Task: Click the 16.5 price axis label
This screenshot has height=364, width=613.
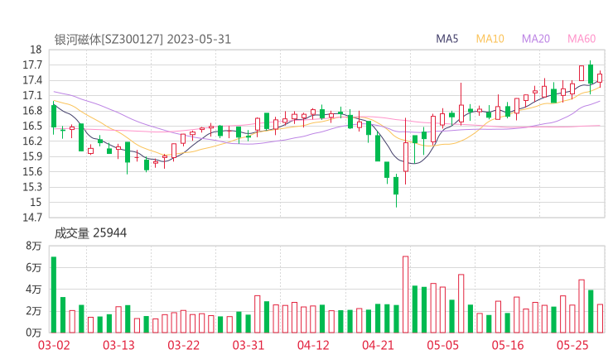Action: pyautogui.click(x=32, y=126)
